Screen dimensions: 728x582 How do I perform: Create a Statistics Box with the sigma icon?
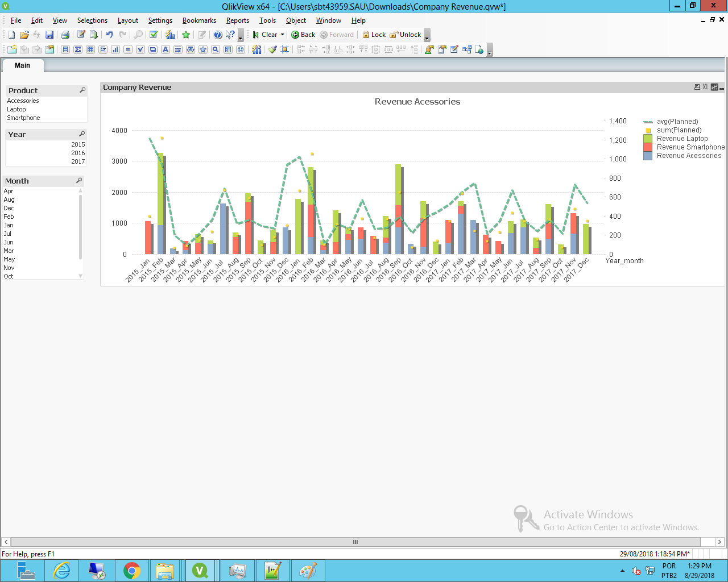[78, 49]
